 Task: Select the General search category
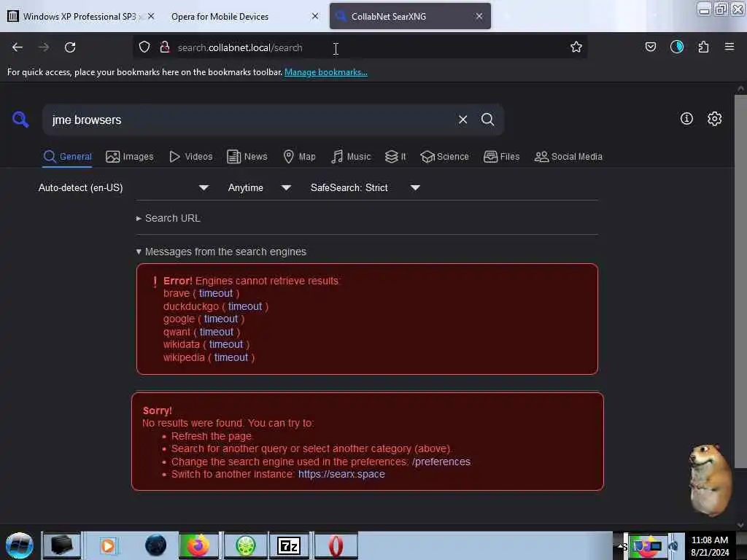[67, 156]
